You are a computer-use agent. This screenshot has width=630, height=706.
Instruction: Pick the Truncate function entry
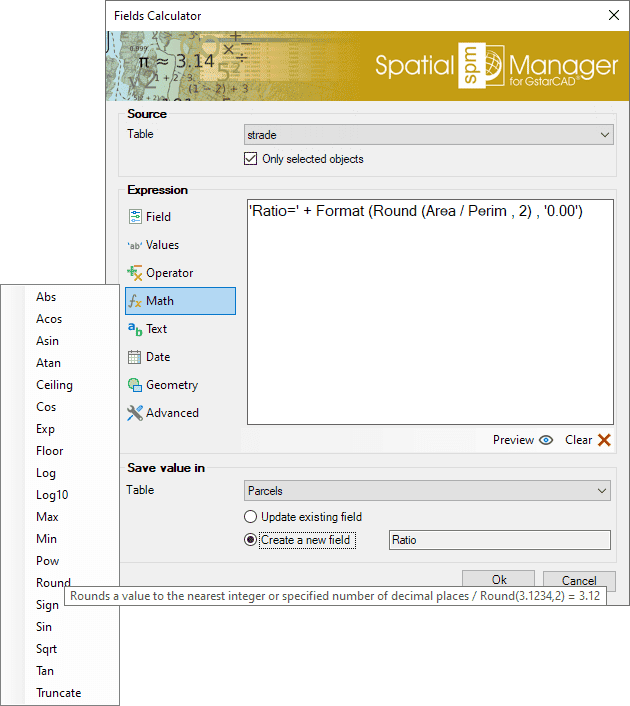coord(58,693)
